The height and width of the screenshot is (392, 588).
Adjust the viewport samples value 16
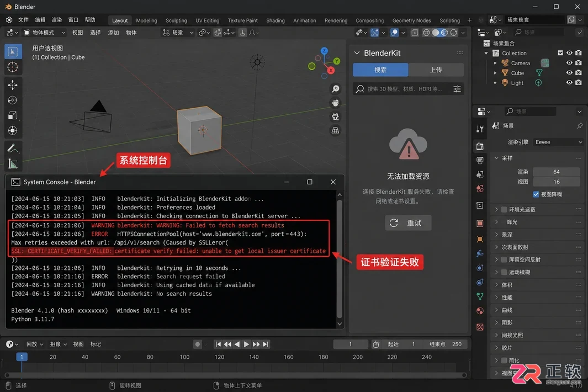pos(556,182)
